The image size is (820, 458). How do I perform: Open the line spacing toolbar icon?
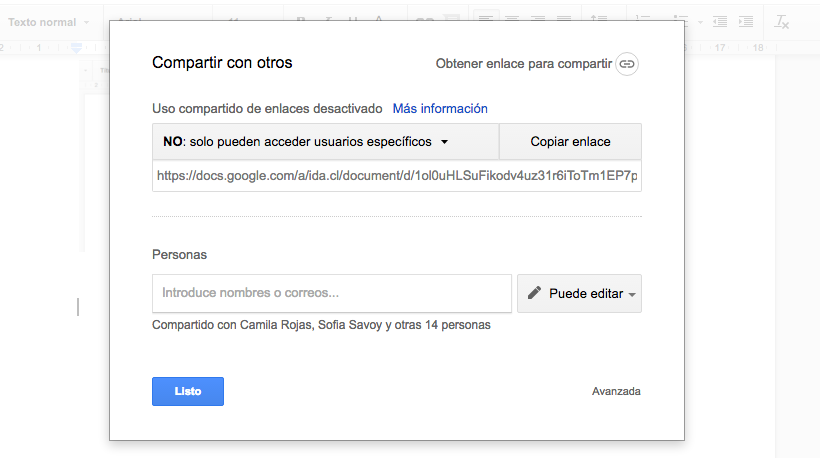pyautogui.click(x=599, y=21)
